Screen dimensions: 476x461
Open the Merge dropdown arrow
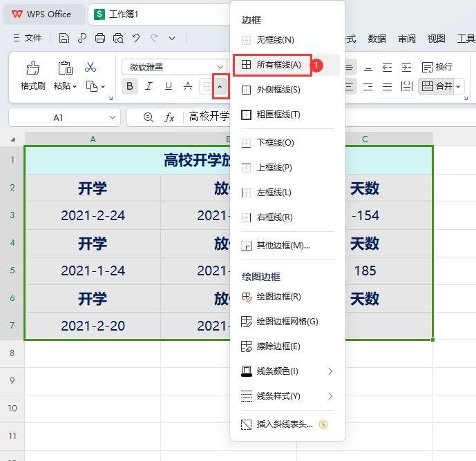(x=458, y=86)
